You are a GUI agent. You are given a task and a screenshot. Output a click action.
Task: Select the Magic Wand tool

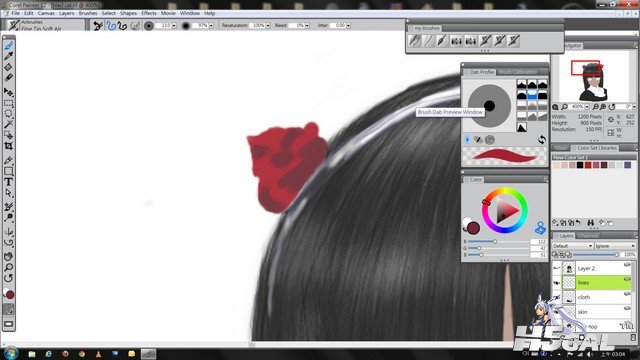[x=9, y=124]
